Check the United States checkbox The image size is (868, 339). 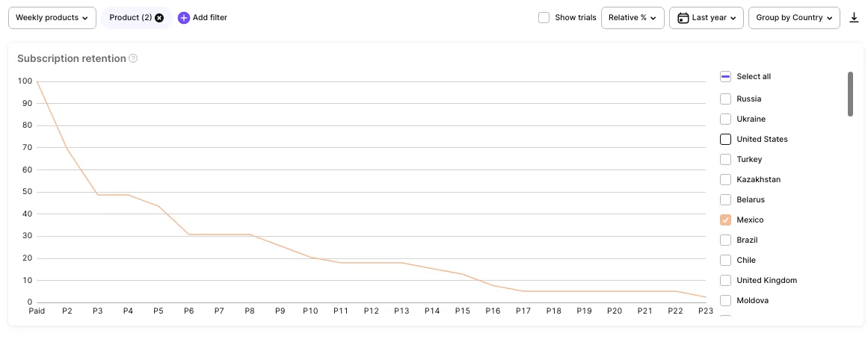pos(725,140)
